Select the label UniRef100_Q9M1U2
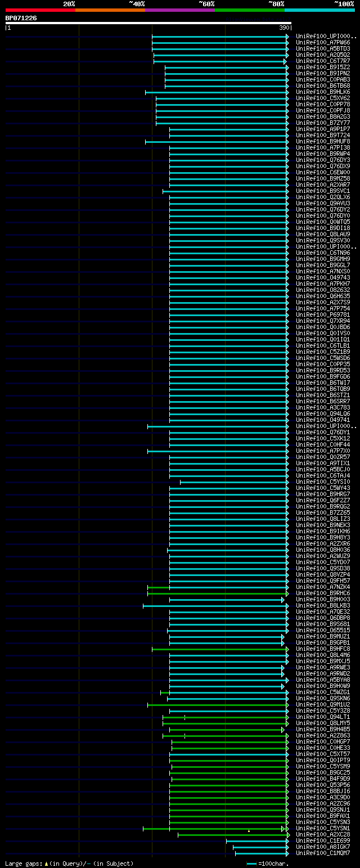Image resolution: width=360 pixels, height=868 pixels. click(x=323, y=705)
